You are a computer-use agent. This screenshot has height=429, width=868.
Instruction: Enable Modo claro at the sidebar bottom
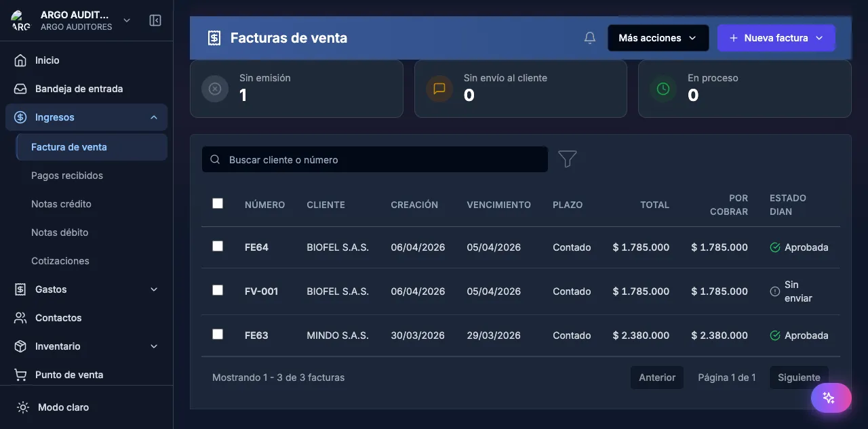point(62,407)
